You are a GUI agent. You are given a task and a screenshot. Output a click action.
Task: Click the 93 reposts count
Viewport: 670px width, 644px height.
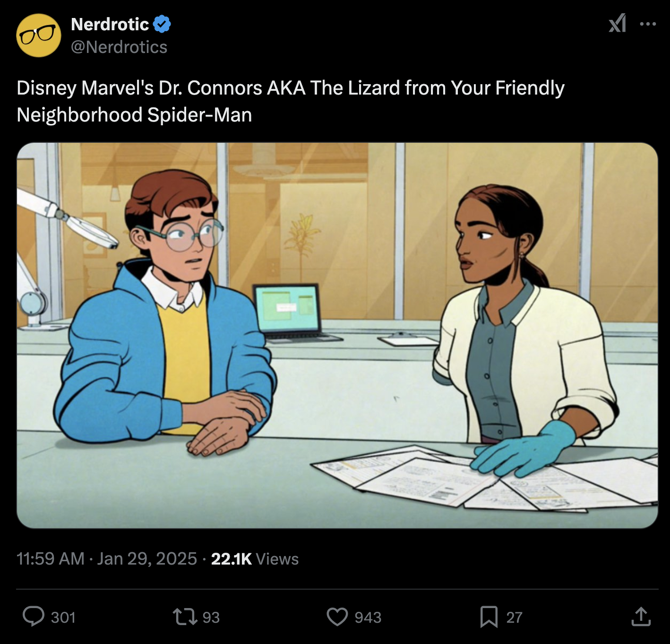pyautogui.click(x=211, y=617)
